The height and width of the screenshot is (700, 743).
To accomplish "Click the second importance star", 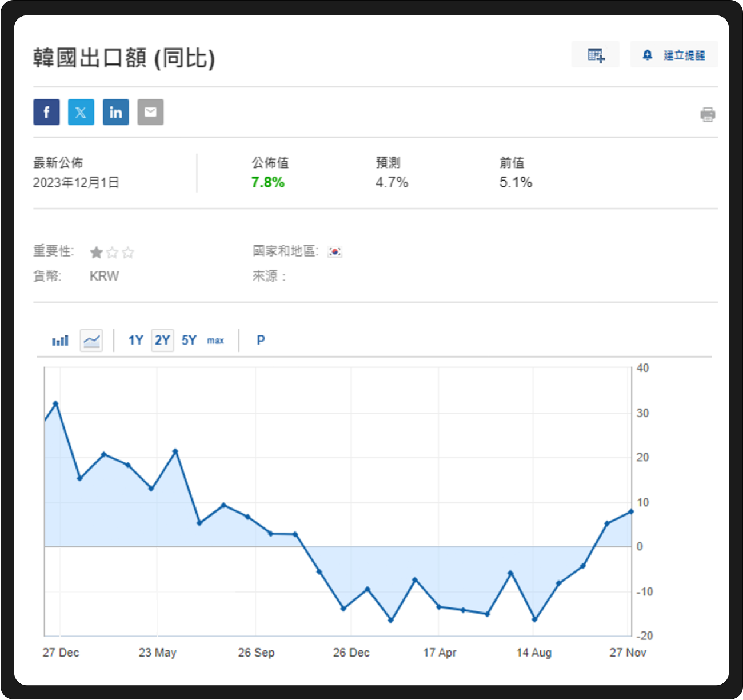I will click(x=112, y=252).
